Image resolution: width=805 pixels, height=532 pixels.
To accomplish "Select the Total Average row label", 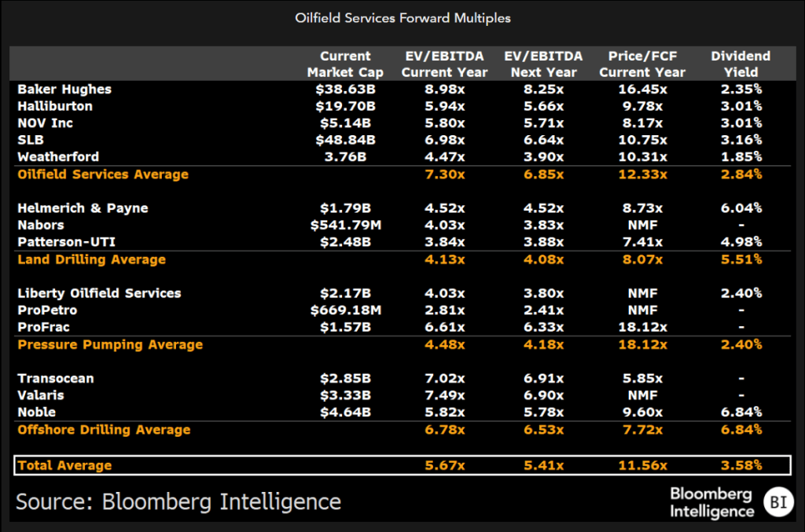I will tap(64, 465).
